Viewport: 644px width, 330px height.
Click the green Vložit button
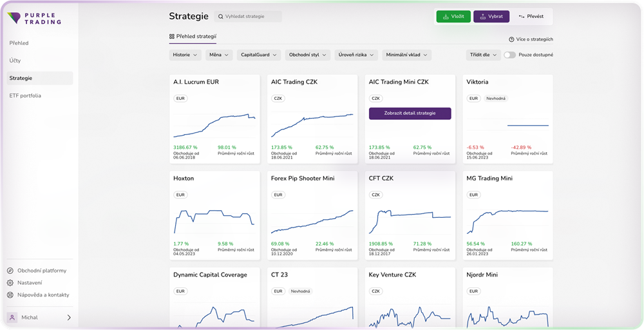453,17
